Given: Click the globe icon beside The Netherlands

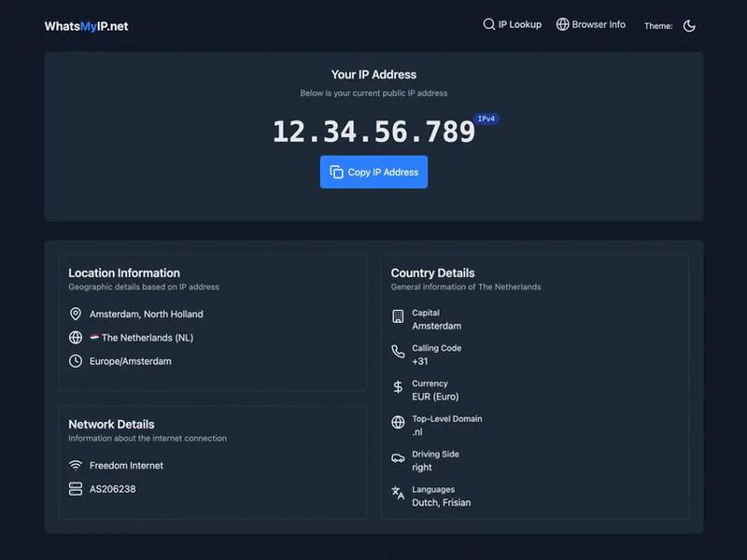Looking at the screenshot, I should click(76, 338).
